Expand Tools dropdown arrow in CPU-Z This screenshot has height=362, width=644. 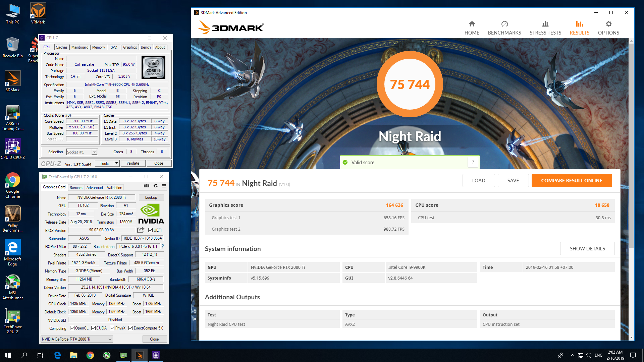click(x=116, y=163)
